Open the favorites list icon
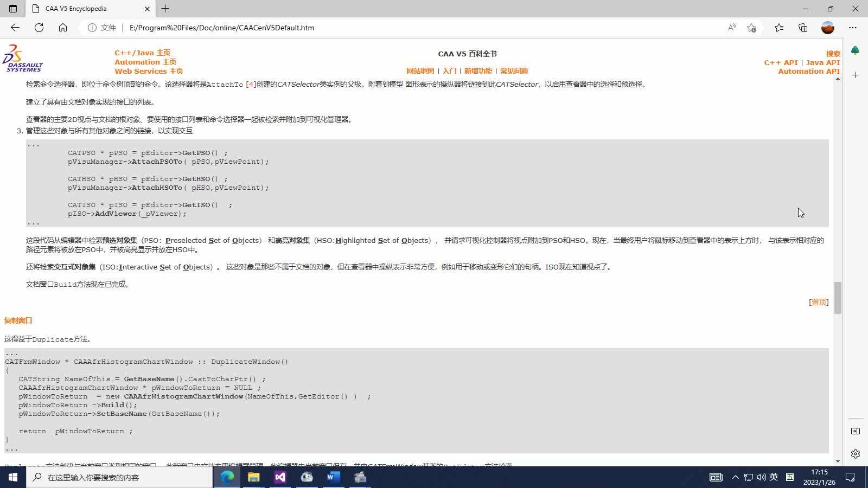The height and width of the screenshot is (488, 868). [x=779, y=28]
